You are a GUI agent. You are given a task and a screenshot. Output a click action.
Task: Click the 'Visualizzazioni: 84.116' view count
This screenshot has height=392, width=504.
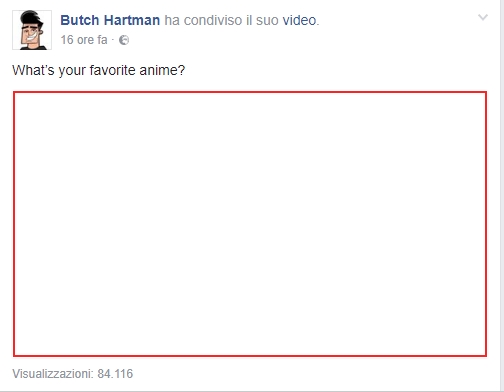pyautogui.click(x=73, y=374)
